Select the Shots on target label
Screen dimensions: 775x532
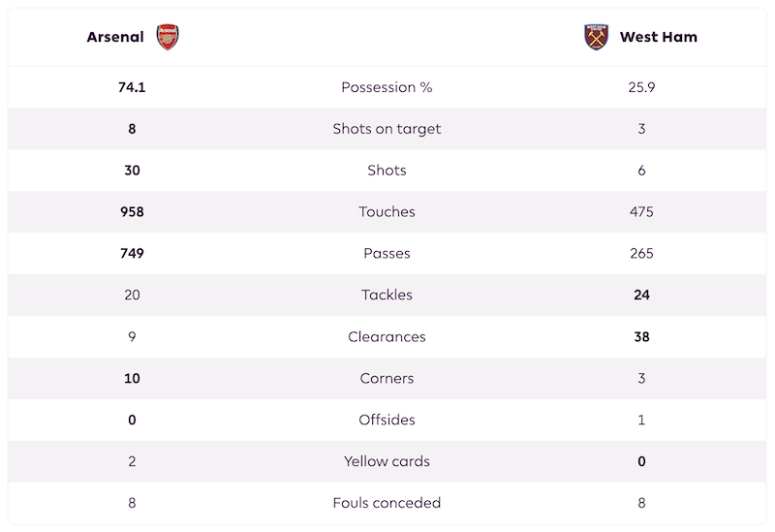(x=387, y=129)
